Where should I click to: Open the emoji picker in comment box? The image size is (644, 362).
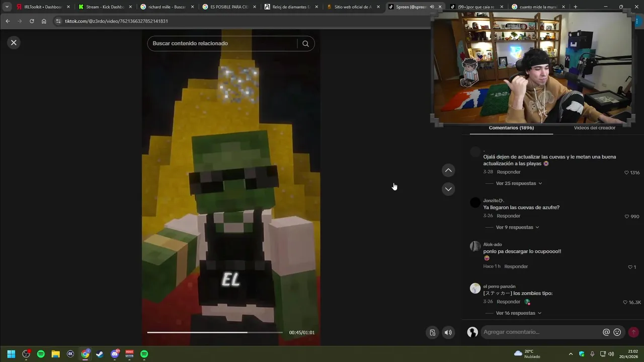point(617,332)
